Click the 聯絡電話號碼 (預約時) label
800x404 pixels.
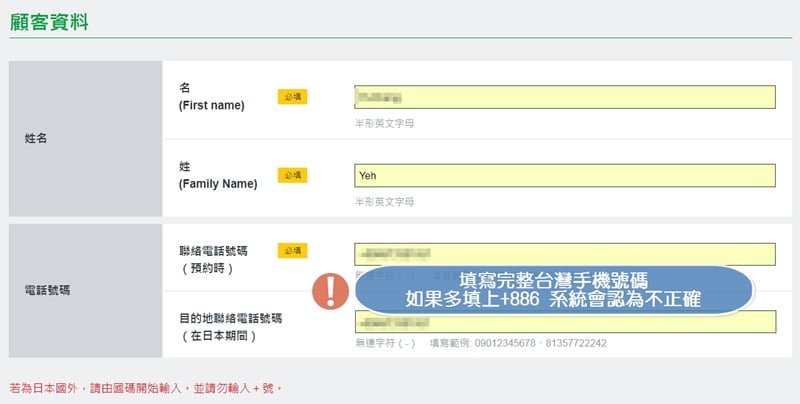[213, 259]
